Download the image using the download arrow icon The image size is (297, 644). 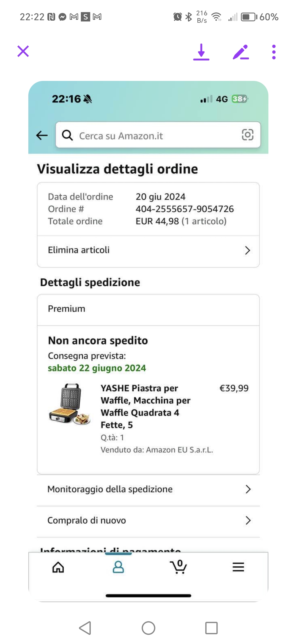pos(201,52)
